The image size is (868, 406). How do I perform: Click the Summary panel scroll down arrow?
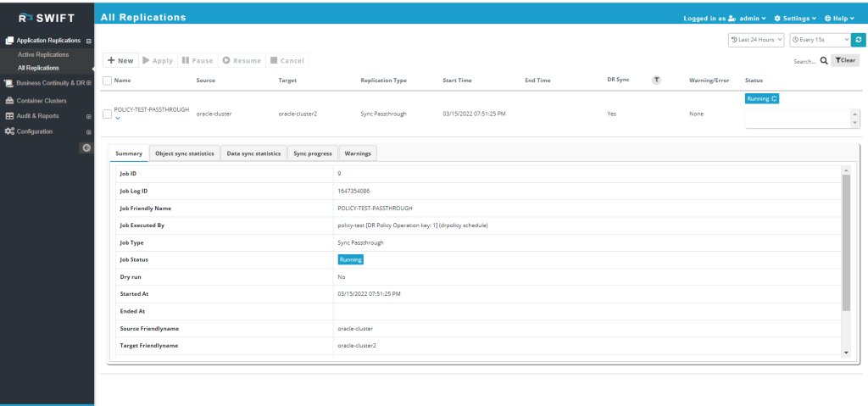(x=846, y=353)
